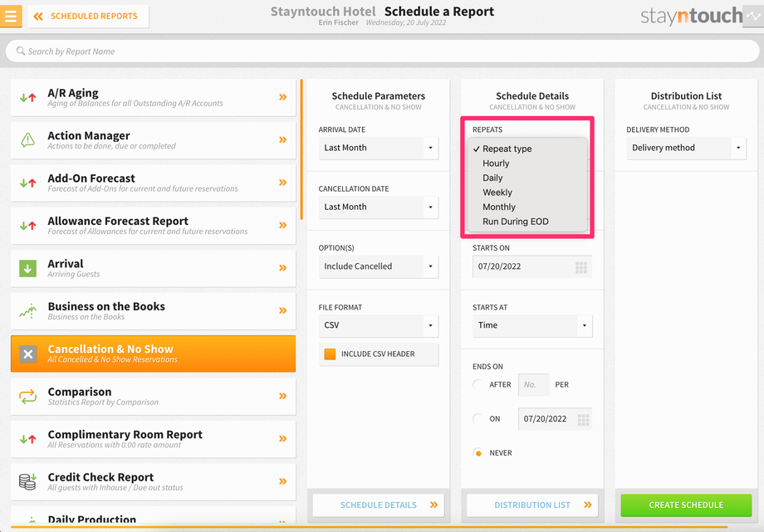Select Cancellation & No Show report title
Screen dimensions: 764x532
pos(110,349)
